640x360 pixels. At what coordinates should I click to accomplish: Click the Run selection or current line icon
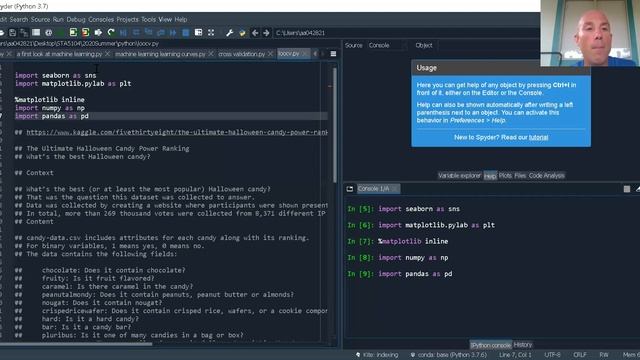98,33
